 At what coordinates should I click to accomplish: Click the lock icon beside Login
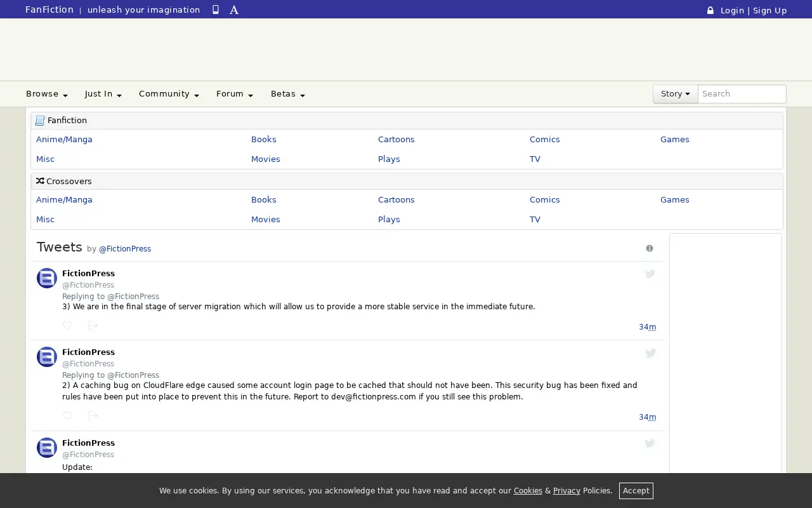[x=710, y=10]
